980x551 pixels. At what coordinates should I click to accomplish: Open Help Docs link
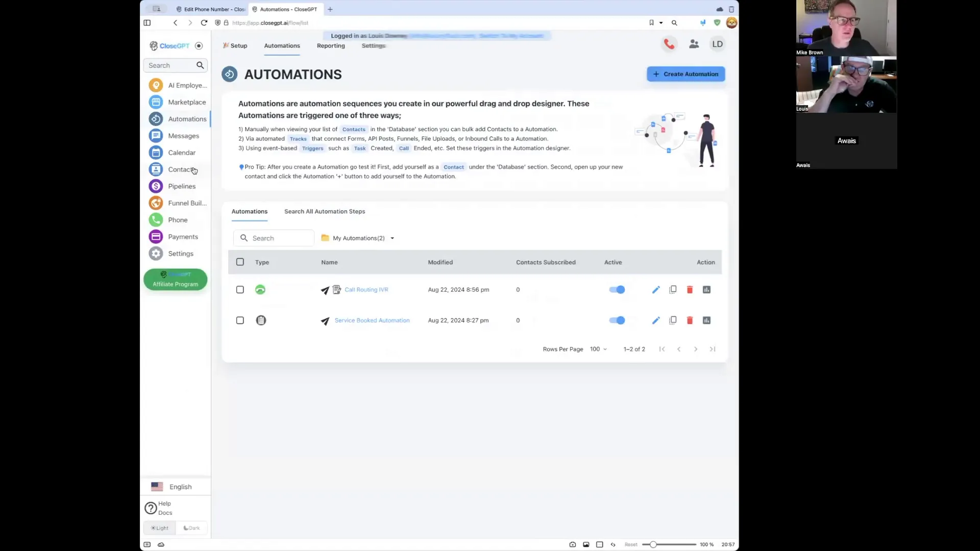(x=159, y=508)
